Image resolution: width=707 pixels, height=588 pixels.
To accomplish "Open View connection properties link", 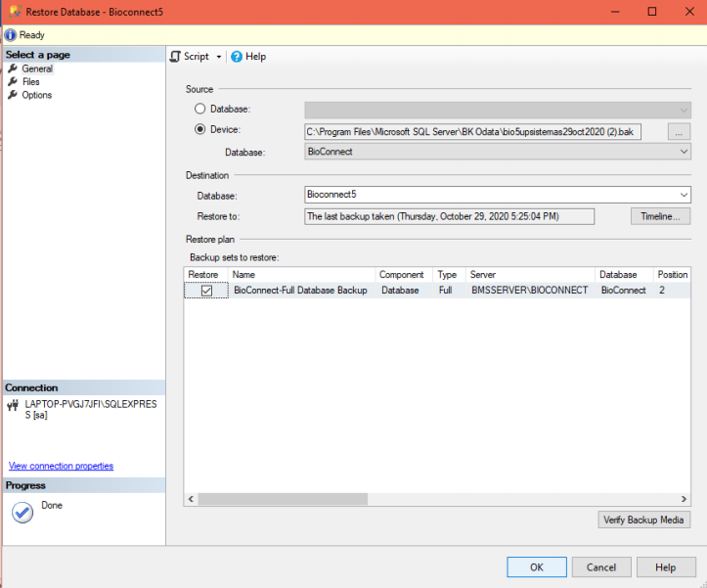I will (x=61, y=466).
